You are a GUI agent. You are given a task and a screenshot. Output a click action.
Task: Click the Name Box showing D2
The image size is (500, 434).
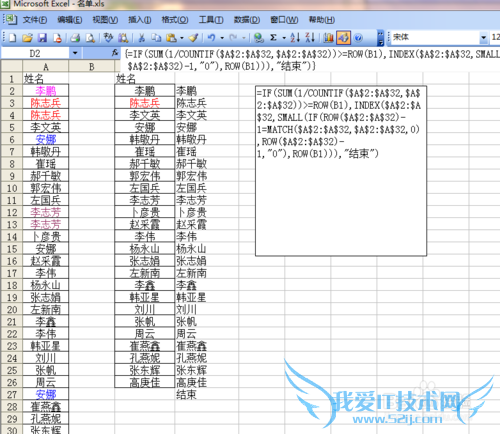35,53
